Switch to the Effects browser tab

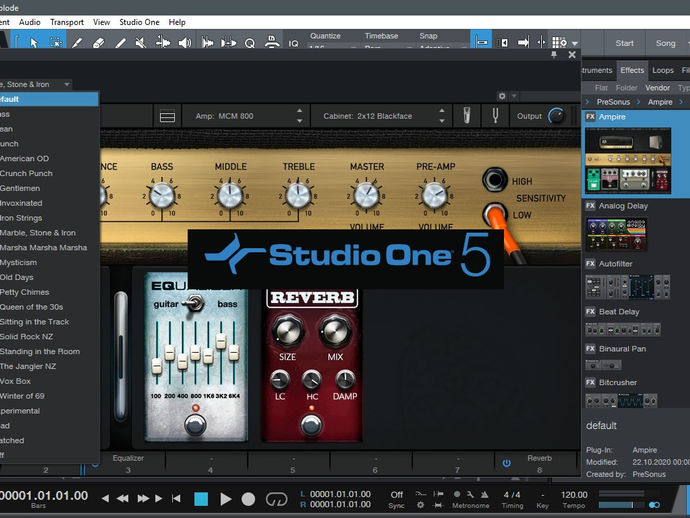632,70
